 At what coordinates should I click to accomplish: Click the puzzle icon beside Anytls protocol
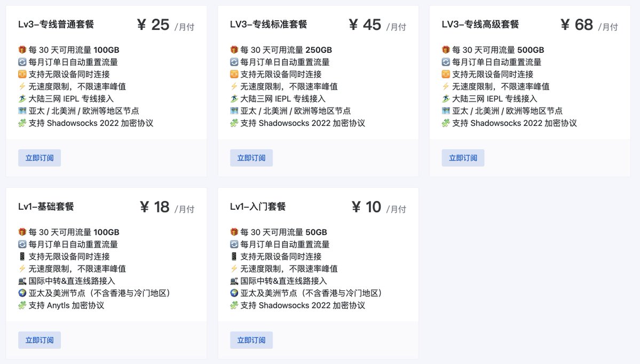click(22, 305)
